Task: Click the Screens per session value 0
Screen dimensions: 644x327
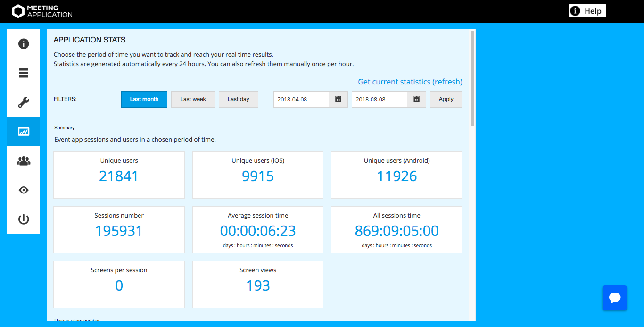Action: (x=119, y=285)
